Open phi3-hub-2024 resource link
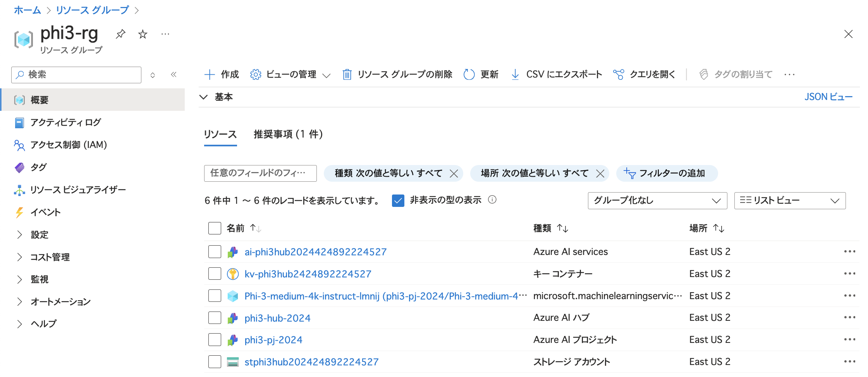The height and width of the screenshot is (377, 868). tap(277, 318)
